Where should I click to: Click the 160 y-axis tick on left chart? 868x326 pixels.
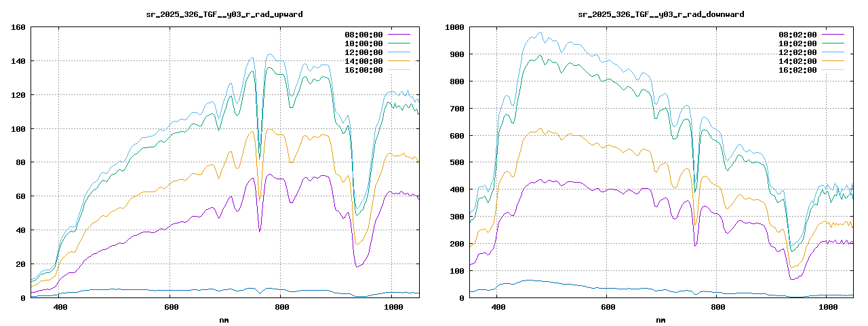(x=18, y=27)
